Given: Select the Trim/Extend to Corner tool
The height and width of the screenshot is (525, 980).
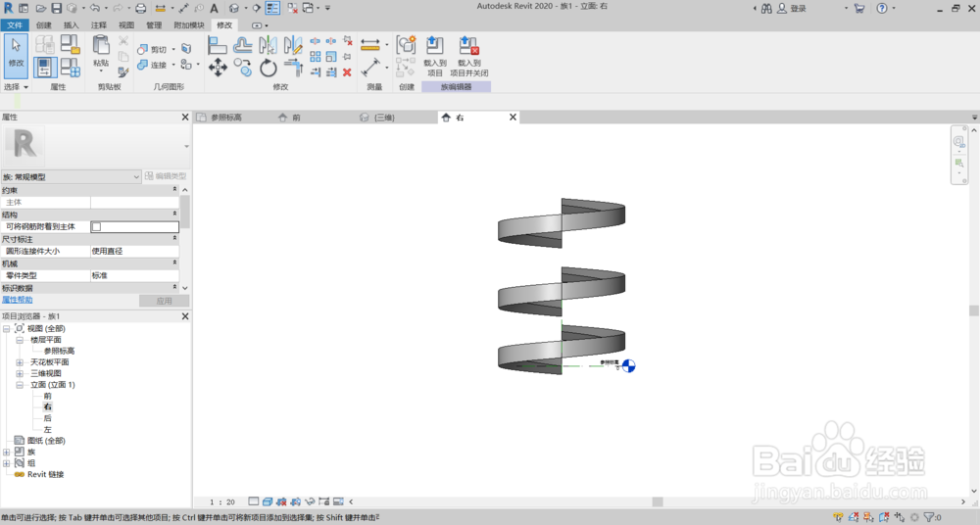Looking at the screenshot, I should (292, 68).
